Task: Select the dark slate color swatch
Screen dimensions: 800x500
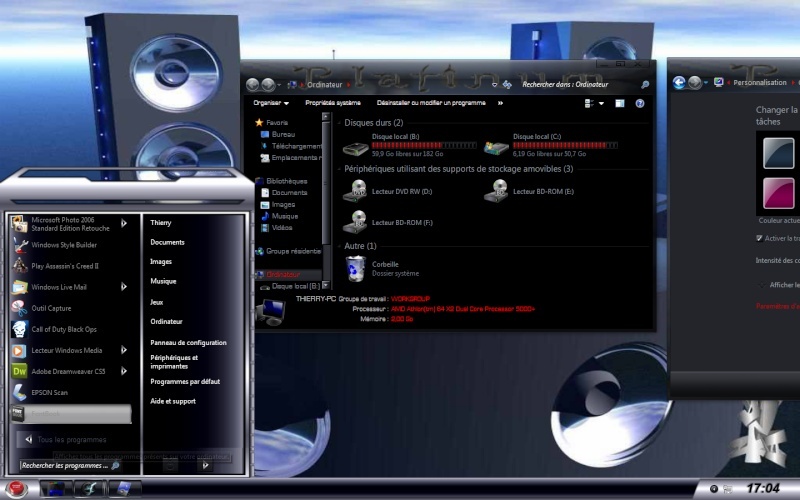Action: (779, 153)
